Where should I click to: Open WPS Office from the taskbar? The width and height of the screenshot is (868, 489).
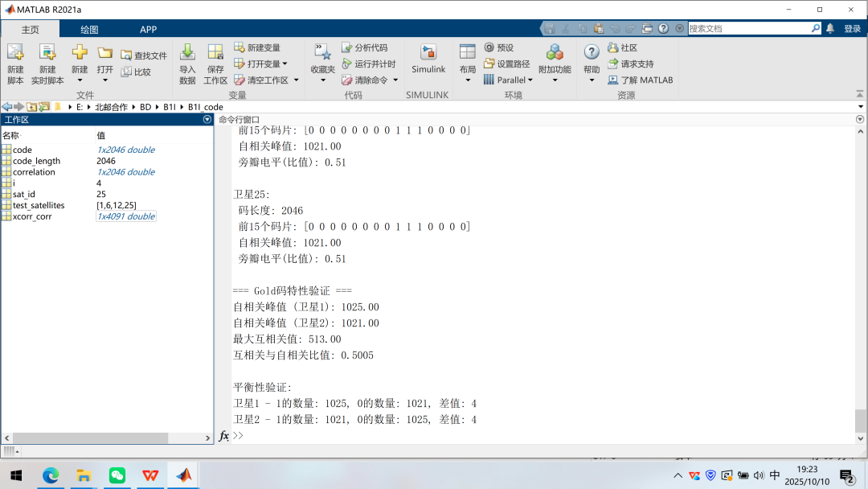click(150, 475)
